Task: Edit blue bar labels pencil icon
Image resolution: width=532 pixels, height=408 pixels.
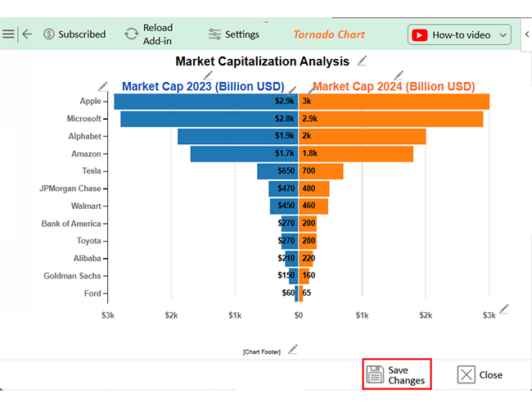Action: pyautogui.click(x=291, y=91)
